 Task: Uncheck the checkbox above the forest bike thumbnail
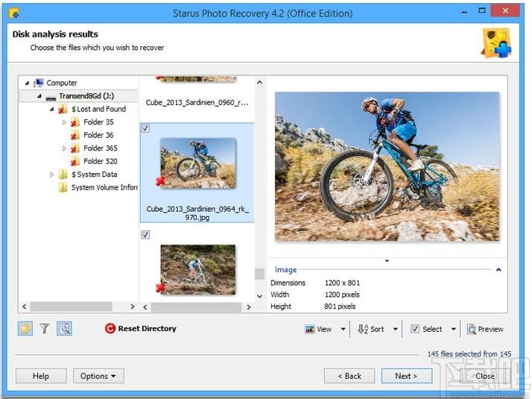[x=145, y=234]
